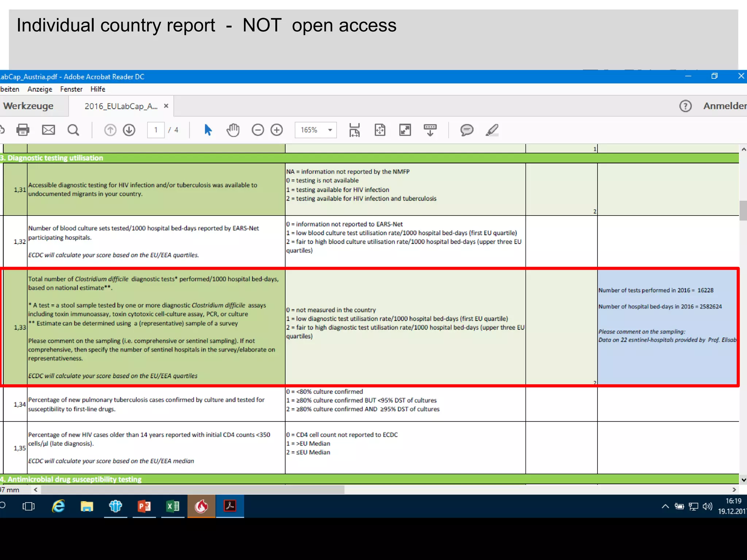747x560 pixels.
Task: Click the Help question mark icon
Action: tap(685, 106)
